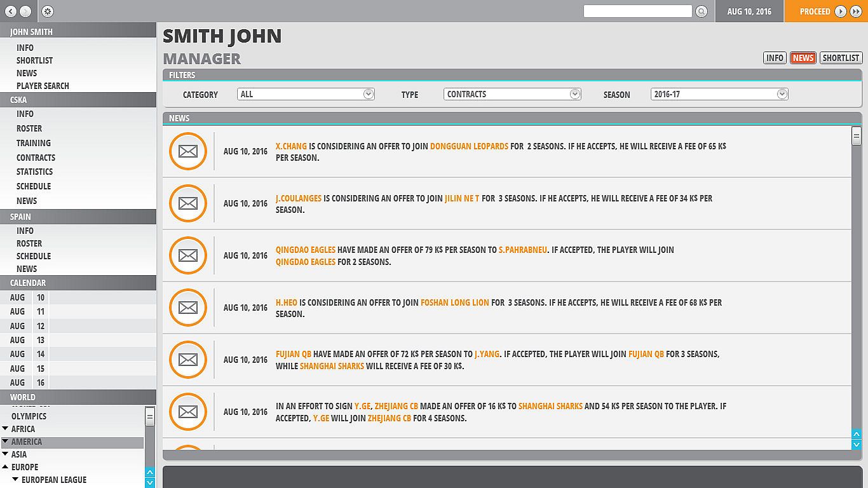Viewport: 868px width, 488px height.
Task: Open the Type dropdown showing Contracts
Action: point(512,94)
